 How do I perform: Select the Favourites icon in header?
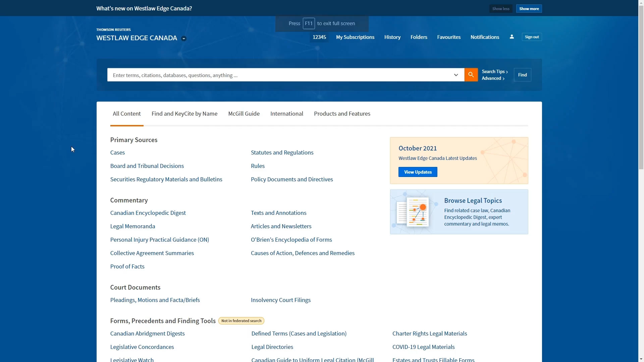448,37
